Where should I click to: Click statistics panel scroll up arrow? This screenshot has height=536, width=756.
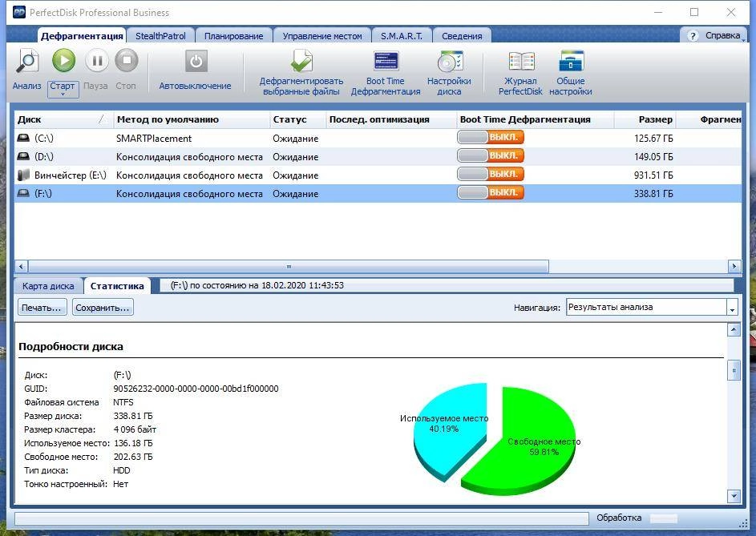coord(734,330)
